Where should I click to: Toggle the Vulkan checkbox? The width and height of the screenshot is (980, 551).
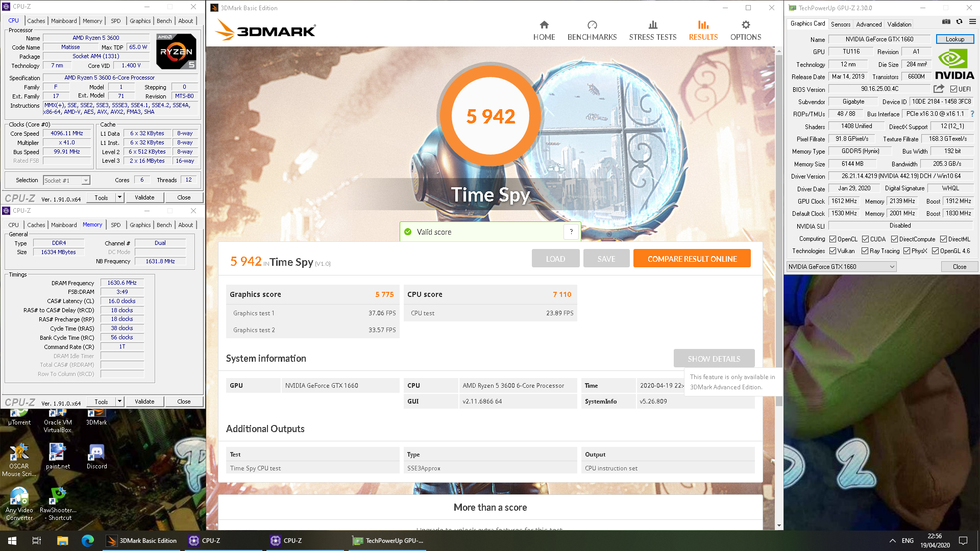click(832, 251)
